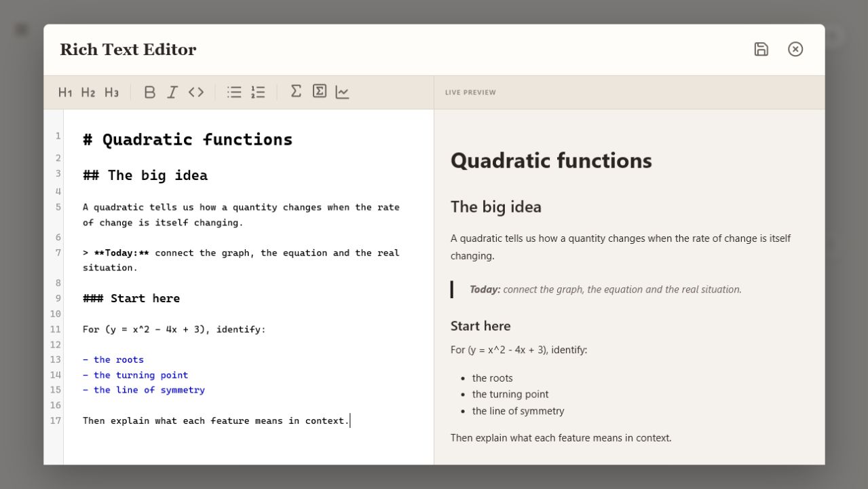Insert inline math sigma symbol

tap(296, 91)
